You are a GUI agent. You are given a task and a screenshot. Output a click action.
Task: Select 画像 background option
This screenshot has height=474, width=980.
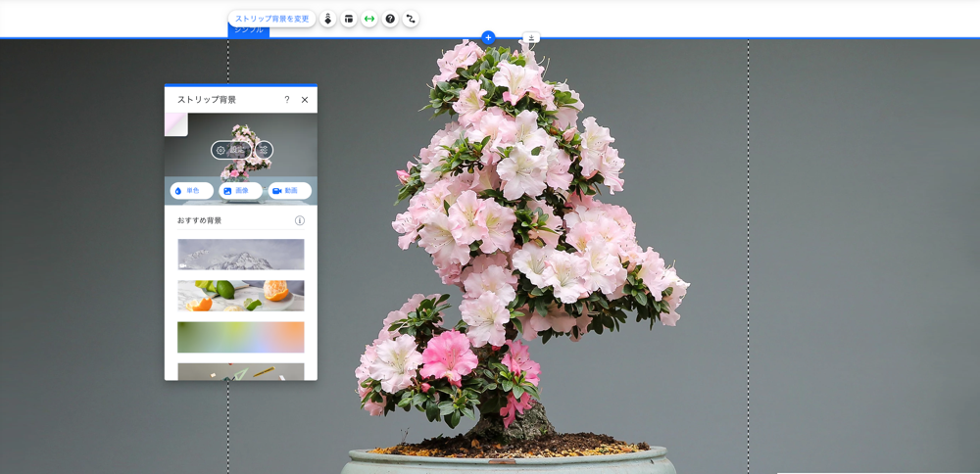click(x=241, y=190)
